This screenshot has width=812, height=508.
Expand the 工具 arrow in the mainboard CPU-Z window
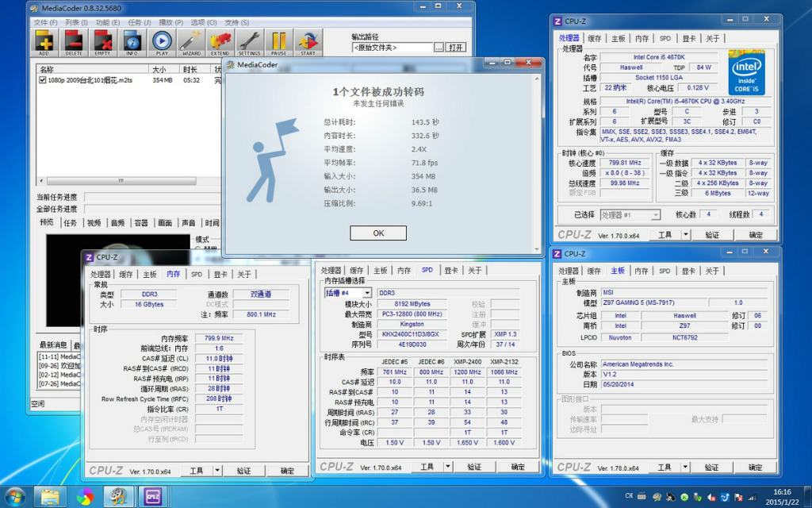(685, 467)
